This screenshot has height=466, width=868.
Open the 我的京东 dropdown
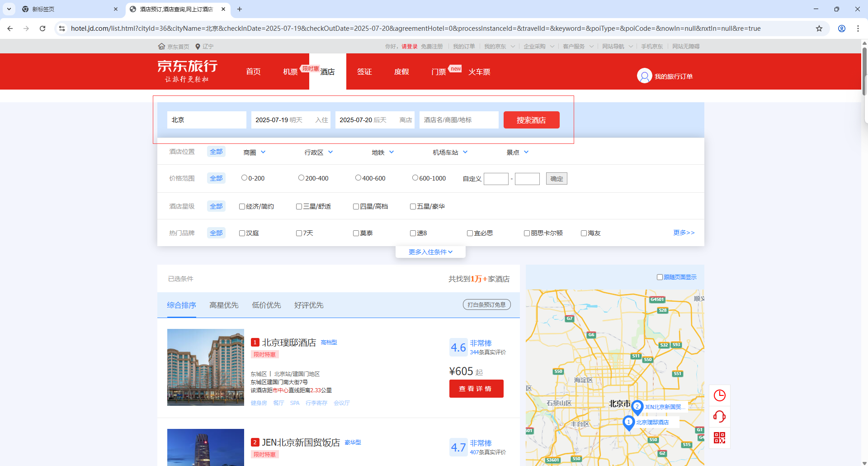(500, 46)
